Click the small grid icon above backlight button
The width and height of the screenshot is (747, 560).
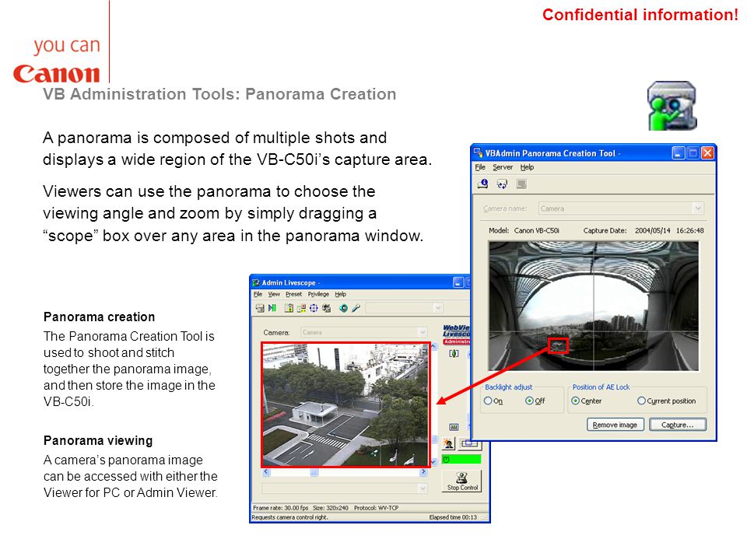point(454,427)
